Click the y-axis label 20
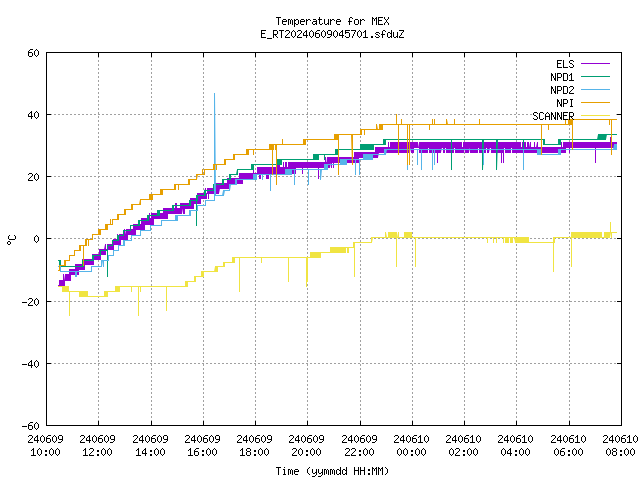This screenshot has height=480, width=640. 33,177
